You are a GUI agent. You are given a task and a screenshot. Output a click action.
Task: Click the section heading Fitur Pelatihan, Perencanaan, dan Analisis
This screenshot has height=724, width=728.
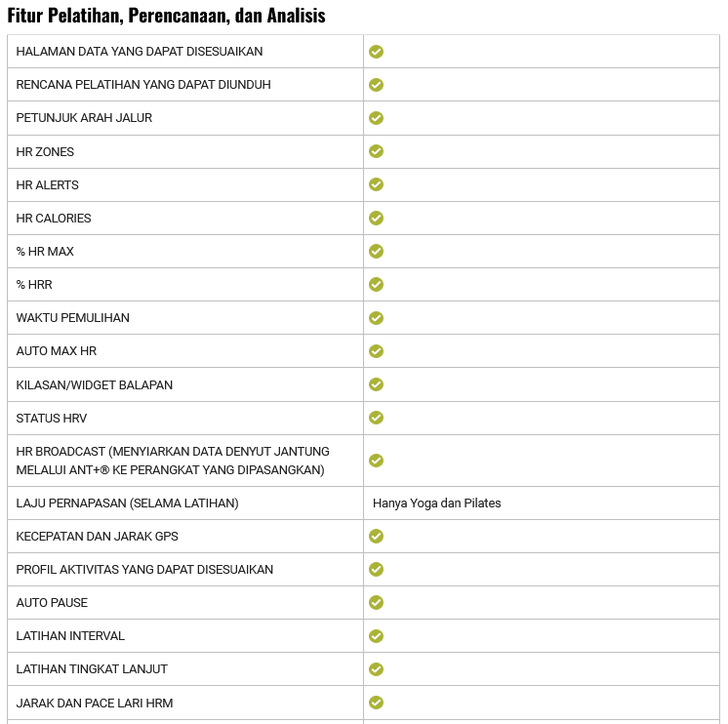[166, 16]
